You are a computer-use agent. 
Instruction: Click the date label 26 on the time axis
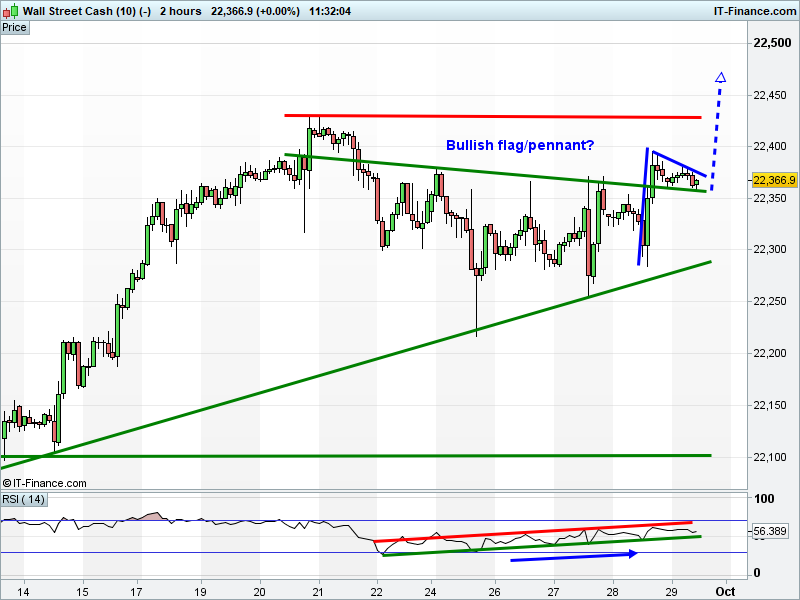(x=494, y=592)
